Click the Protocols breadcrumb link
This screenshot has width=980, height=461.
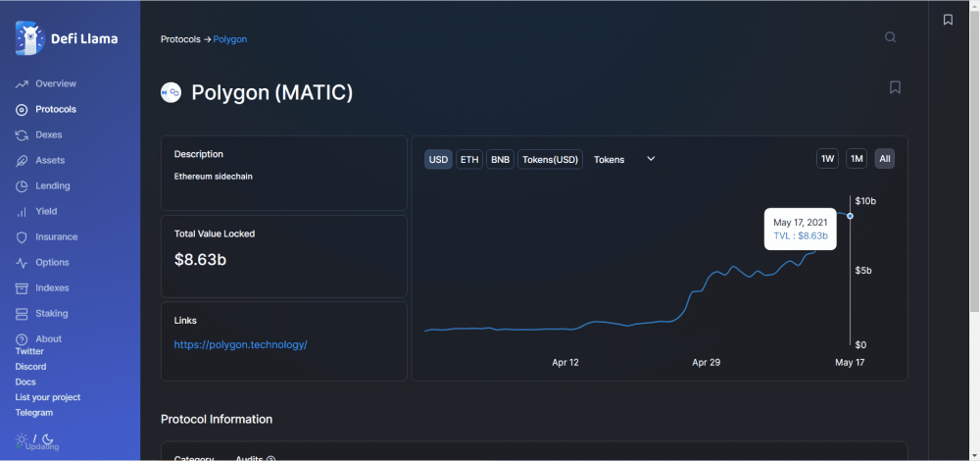click(180, 39)
